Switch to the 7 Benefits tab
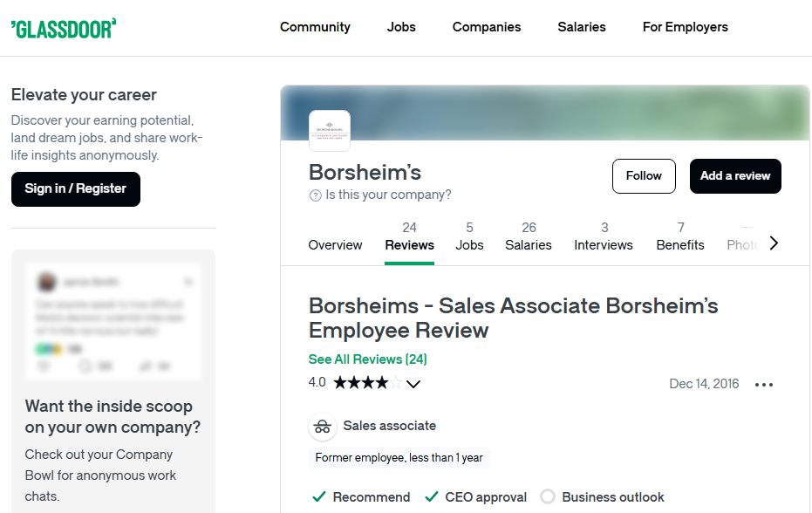This screenshot has height=513, width=812. point(680,236)
